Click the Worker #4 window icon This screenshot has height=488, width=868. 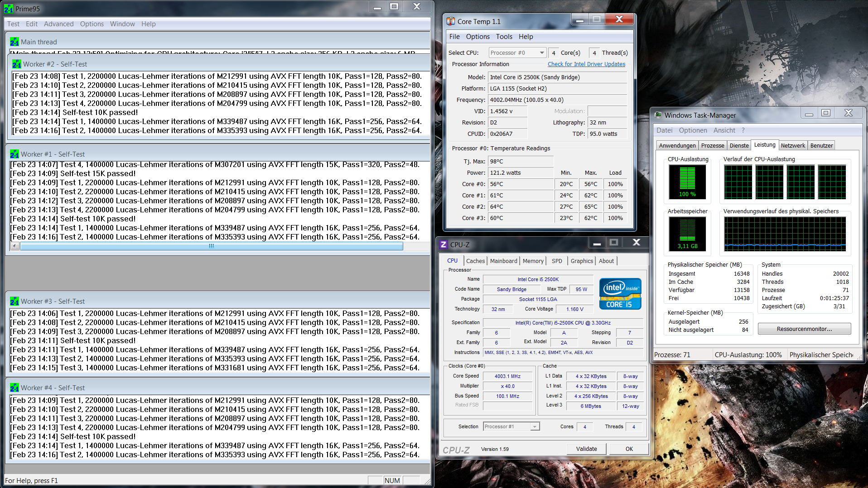tap(14, 388)
